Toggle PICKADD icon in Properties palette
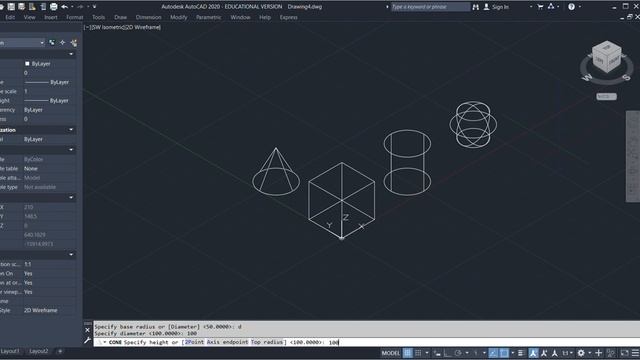The width and height of the screenshot is (640, 360). (52, 42)
